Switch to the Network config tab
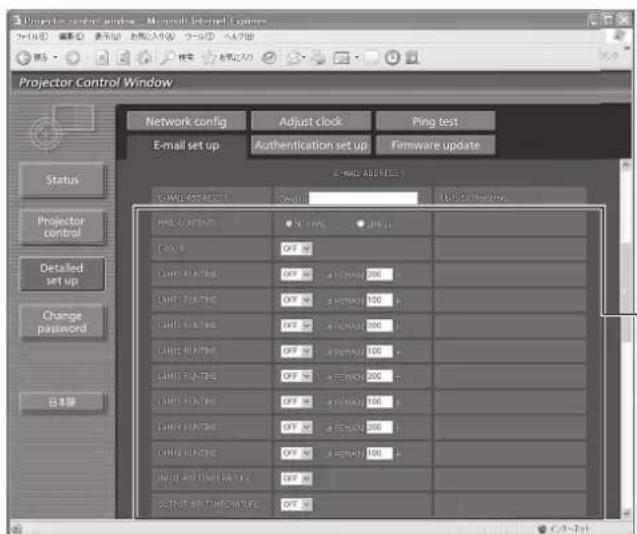The image size is (637, 534). [186, 121]
